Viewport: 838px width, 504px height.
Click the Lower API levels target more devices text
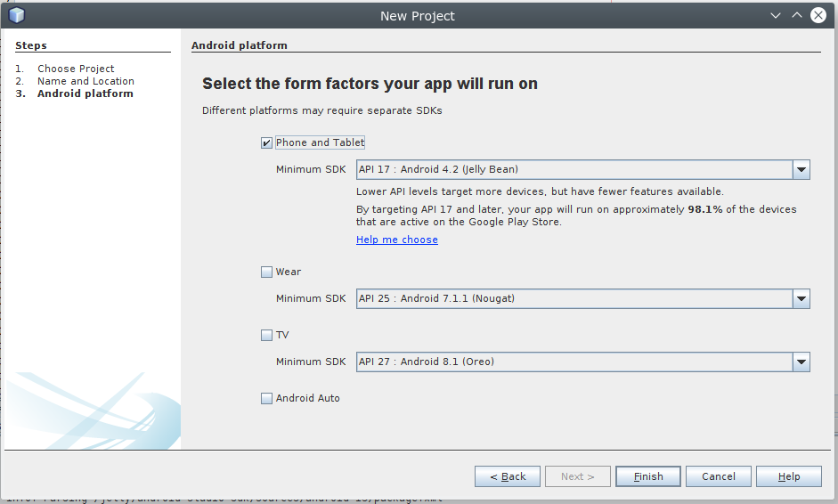click(x=540, y=191)
